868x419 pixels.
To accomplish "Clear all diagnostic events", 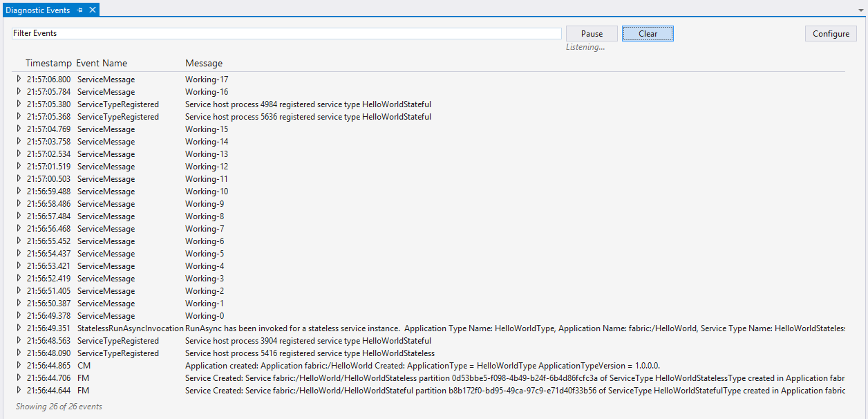I will 647,33.
